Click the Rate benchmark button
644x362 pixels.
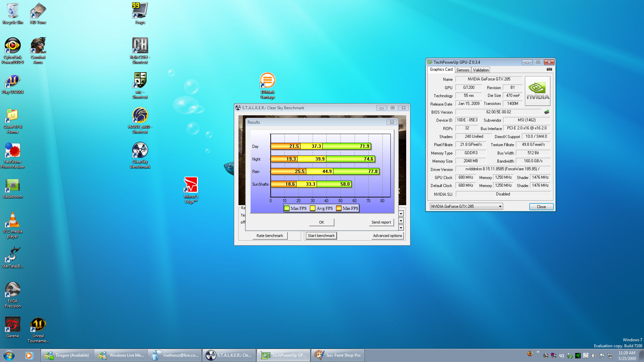tap(270, 236)
